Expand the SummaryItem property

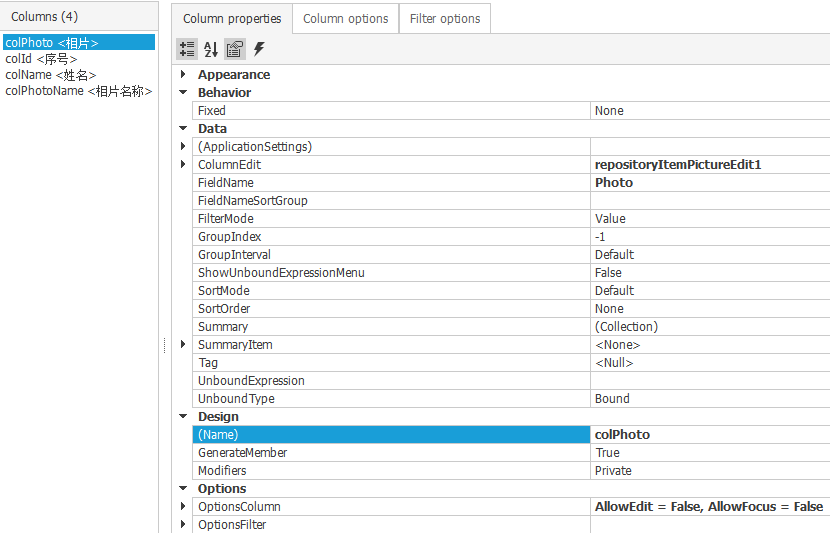[x=183, y=345]
